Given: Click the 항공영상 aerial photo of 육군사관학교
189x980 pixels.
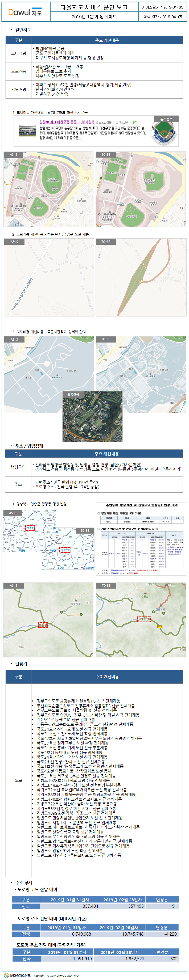Looking at the screenshot, I should point(93,417).
